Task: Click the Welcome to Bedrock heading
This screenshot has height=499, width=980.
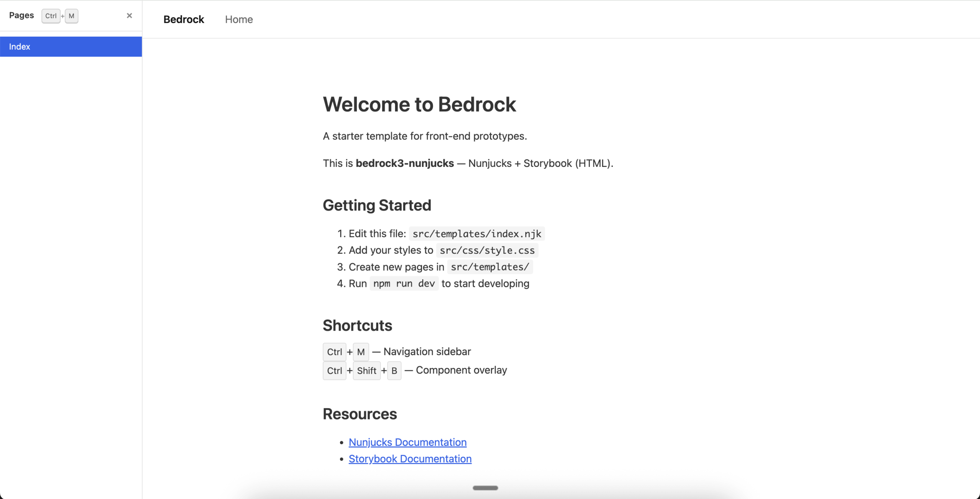Action: pos(419,104)
